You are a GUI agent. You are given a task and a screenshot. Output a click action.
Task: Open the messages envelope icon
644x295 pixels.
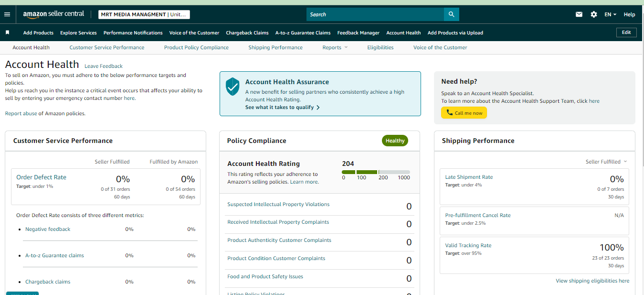pos(579,14)
